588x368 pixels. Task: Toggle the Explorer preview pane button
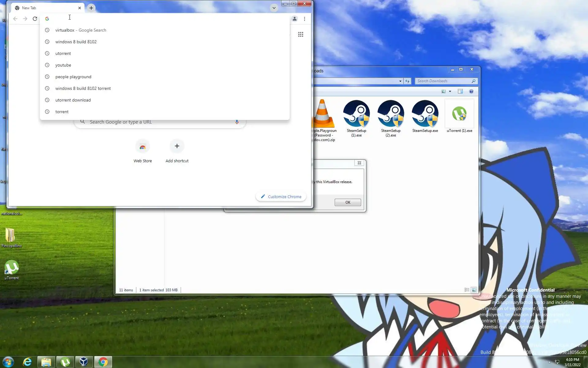pyautogui.click(x=460, y=91)
